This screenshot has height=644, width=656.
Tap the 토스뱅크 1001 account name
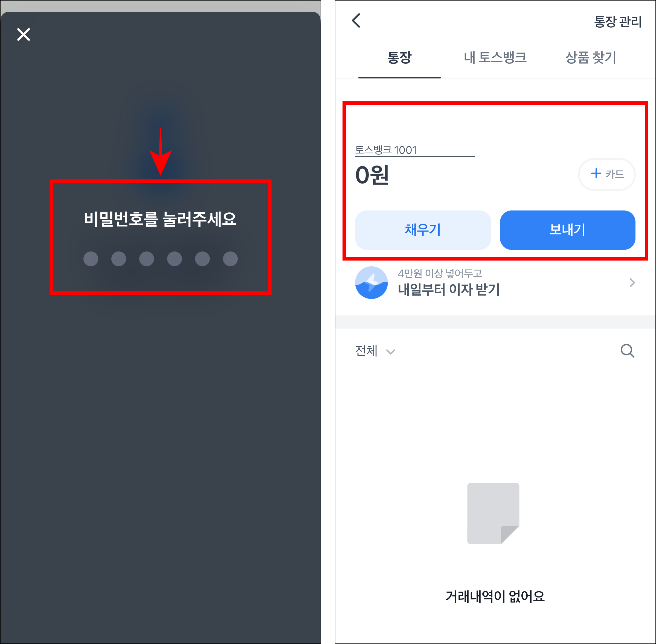tap(386, 150)
